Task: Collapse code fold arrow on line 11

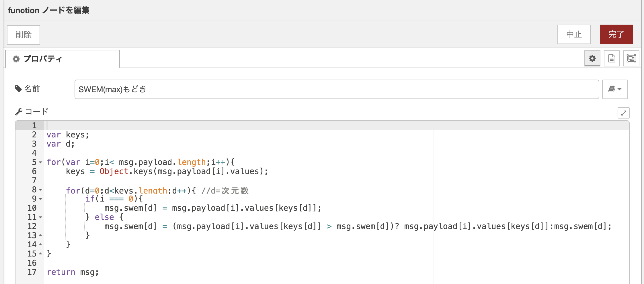Action: coord(40,217)
